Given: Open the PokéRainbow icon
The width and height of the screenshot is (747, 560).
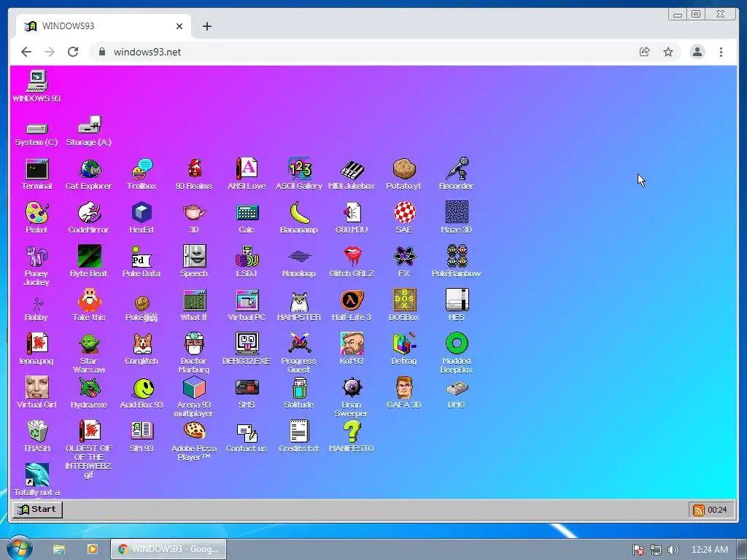Looking at the screenshot, I should [x=457, y=257].
